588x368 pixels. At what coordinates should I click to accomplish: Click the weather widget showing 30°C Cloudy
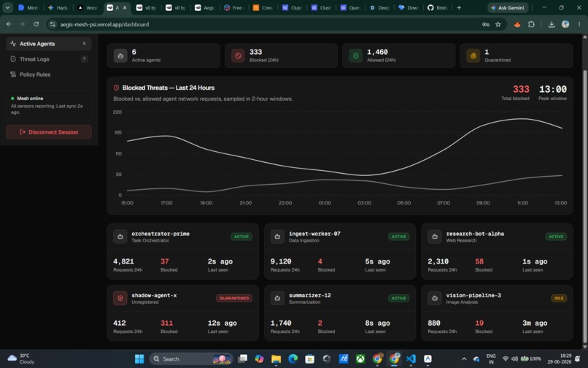21,359
